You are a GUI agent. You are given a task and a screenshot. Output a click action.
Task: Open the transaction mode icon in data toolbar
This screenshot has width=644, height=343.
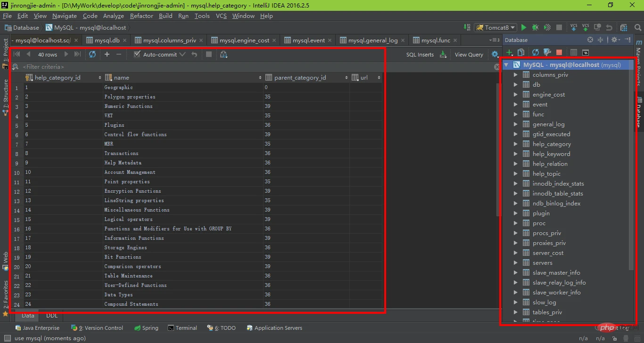pos(224,54)
